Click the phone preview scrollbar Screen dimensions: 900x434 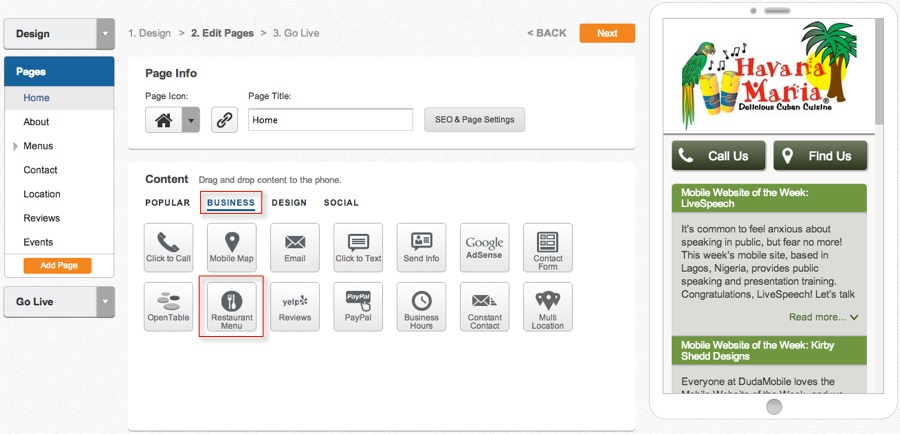pos(879,72)
